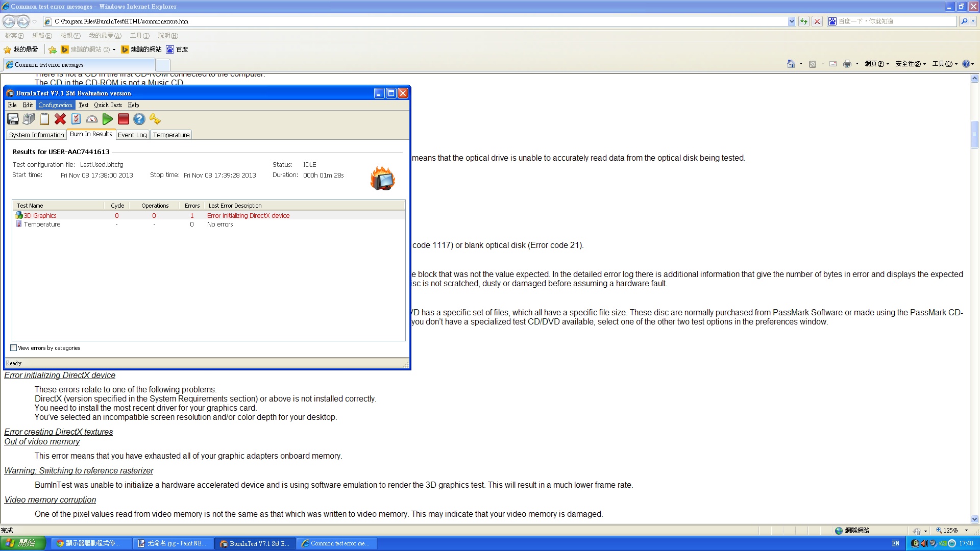Click the IE stop loading button
This screenshot has width=980, height=551.
pyautogui.click(x=817, y=21)
